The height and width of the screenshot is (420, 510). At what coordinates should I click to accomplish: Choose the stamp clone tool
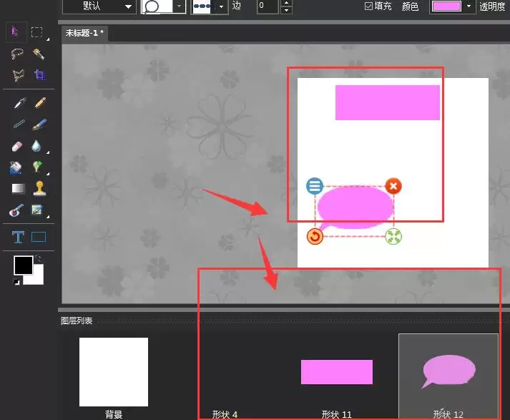click(39, 188)
